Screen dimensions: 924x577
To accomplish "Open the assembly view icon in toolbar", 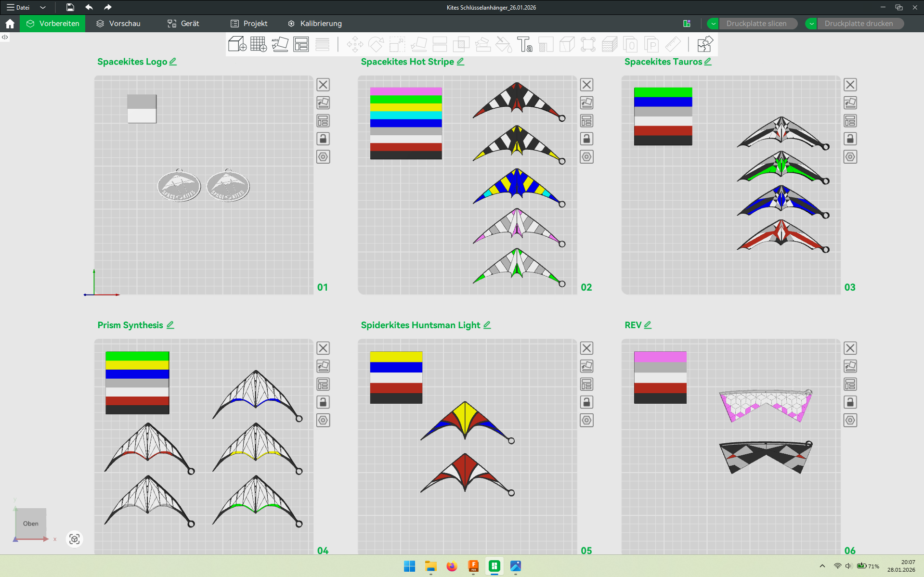I will click(x=704, y=44).
